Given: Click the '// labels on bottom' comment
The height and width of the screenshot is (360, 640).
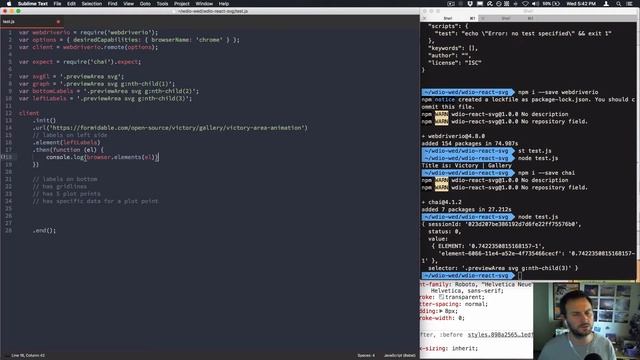Looking at the screenshot, I should [x=65, y=179].
